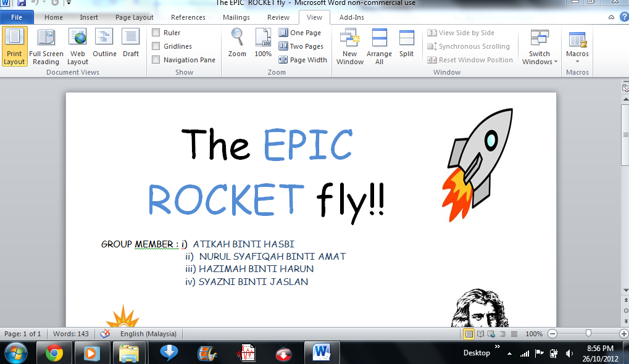Open the Page Layout tab
This screenshot has width=629, height=364.
click(x=135, y=17)
